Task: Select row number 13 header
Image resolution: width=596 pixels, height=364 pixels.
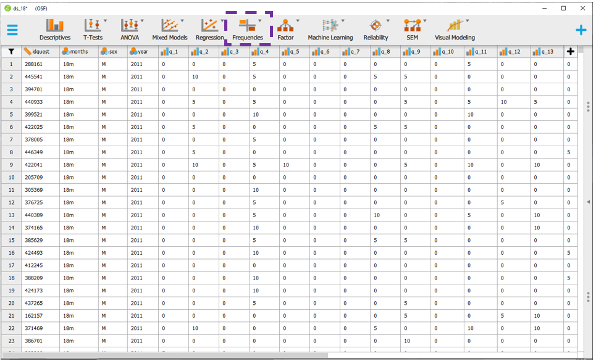Action: click(x=11, y=215)
